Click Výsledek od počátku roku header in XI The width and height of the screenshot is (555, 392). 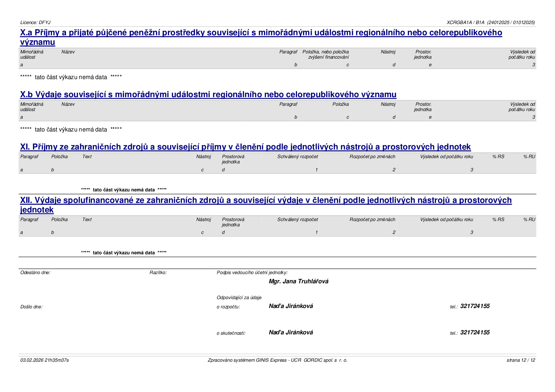[447, 156]
